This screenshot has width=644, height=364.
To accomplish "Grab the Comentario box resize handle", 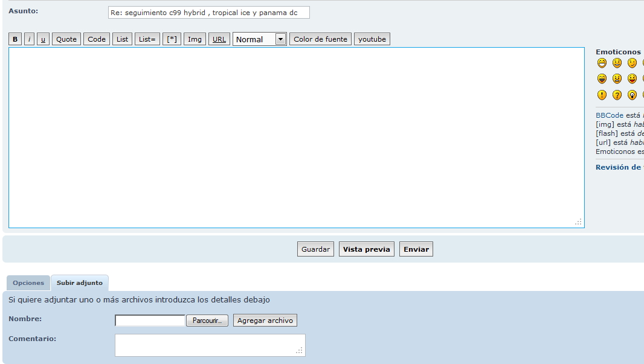I will click(x=300, y=351).
